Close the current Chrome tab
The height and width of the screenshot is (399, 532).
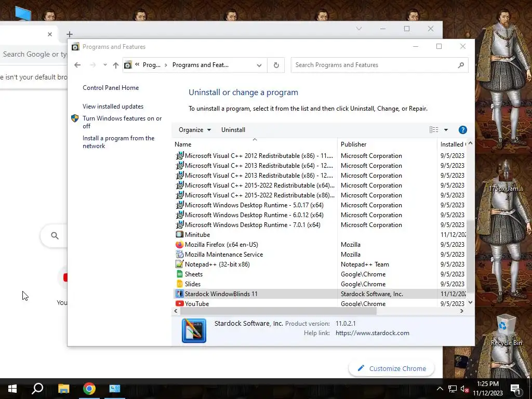(x=50, y=34)
